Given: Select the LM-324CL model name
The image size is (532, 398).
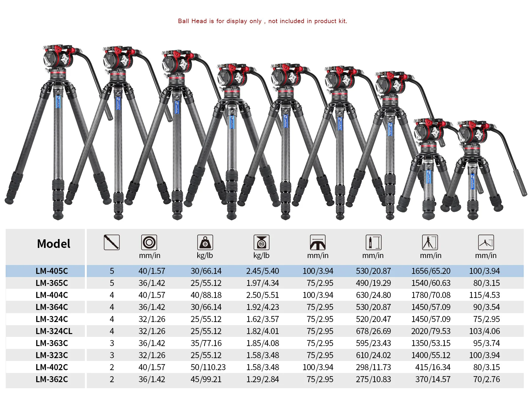Looking at the screenshot, I should click(54, 331).
